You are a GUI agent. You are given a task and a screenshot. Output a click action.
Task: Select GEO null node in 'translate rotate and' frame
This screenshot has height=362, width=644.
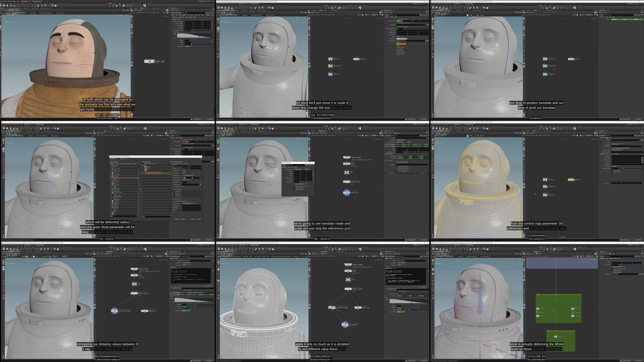point(347,172)
